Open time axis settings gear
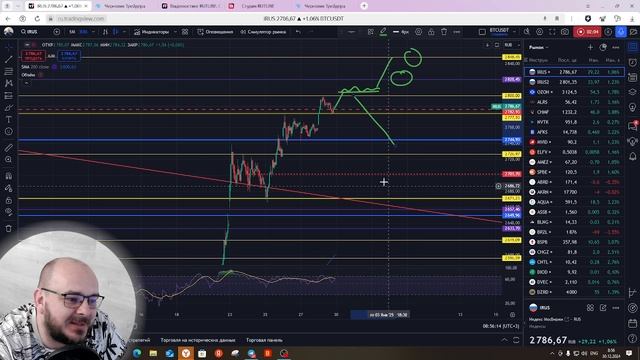640x360 pixels. [512, 315]
